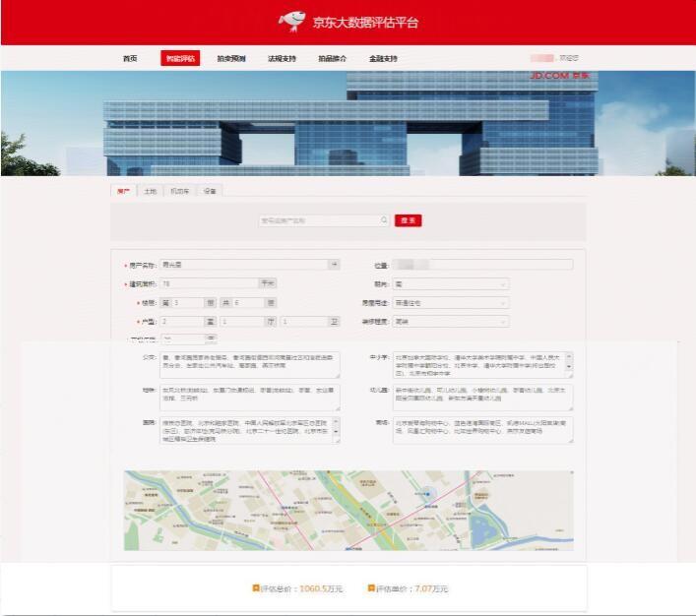Screen dimensions: 696x616
Task: Click the 房产名称 input field
Action: [244, 265]
